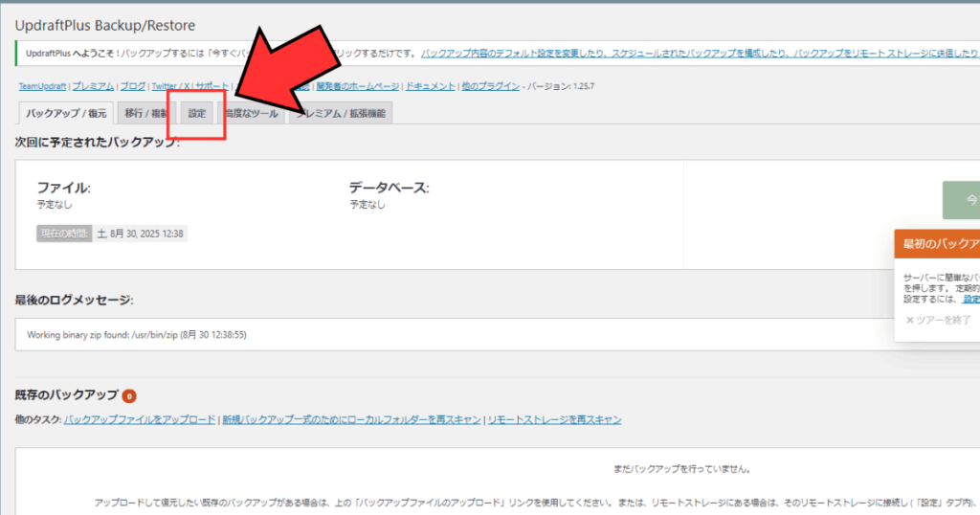
Task: Open the Twitter / X link
Action: point(171,86)
